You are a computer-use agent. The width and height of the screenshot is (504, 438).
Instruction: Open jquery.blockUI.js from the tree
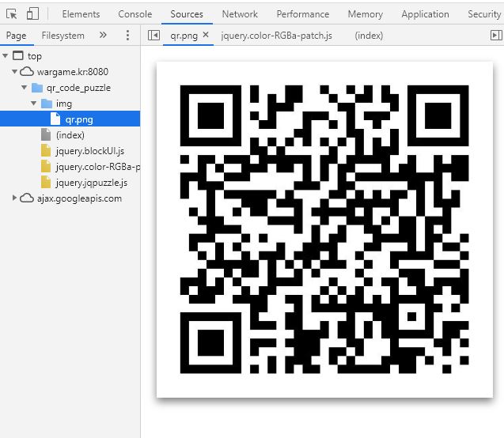tap(90, 151)
